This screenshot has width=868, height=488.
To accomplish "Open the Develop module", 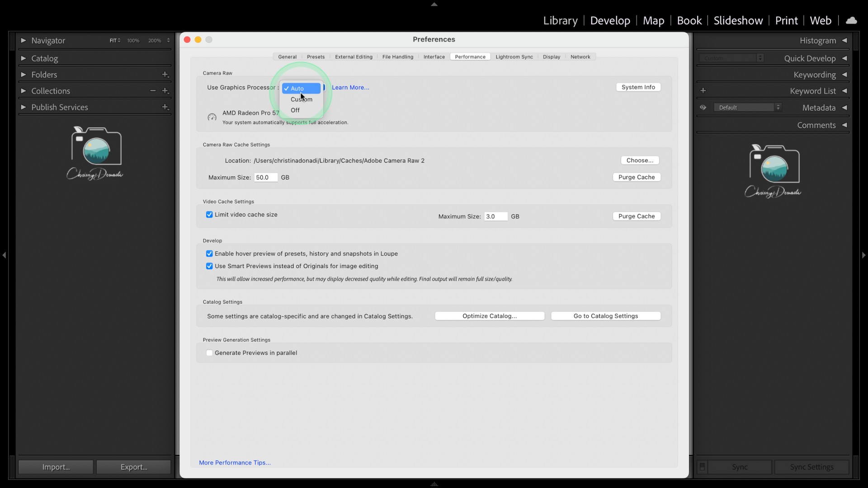I will pyautogui.click(x=610, y=21).
